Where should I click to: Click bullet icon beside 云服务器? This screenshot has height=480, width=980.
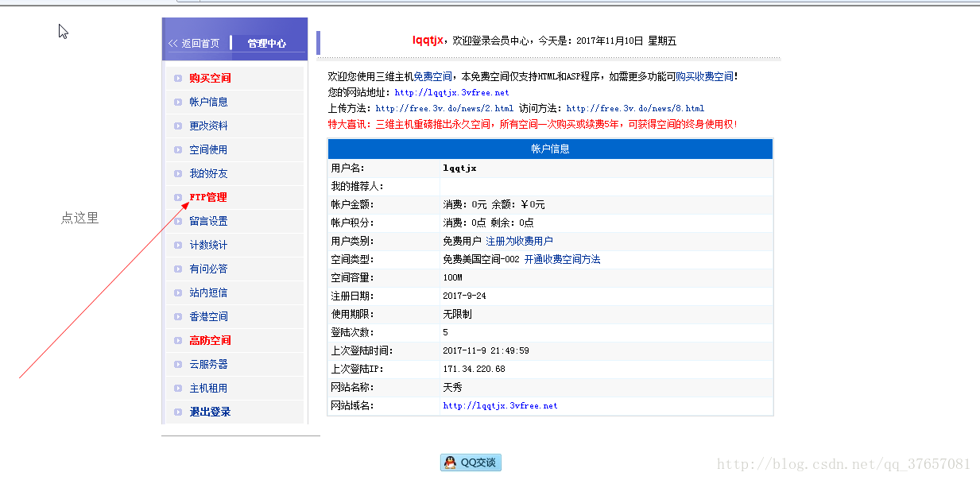point(178,364)
